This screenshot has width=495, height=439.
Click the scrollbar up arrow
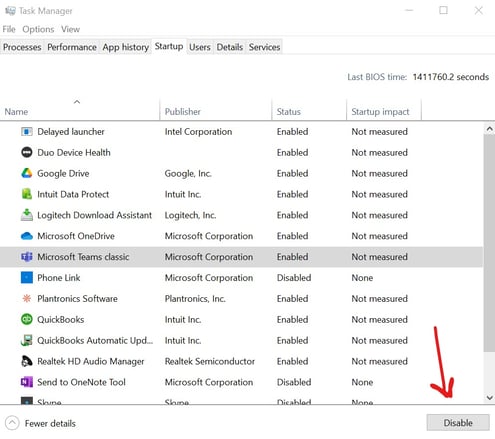pyautogui.click(x=489, y=129)
